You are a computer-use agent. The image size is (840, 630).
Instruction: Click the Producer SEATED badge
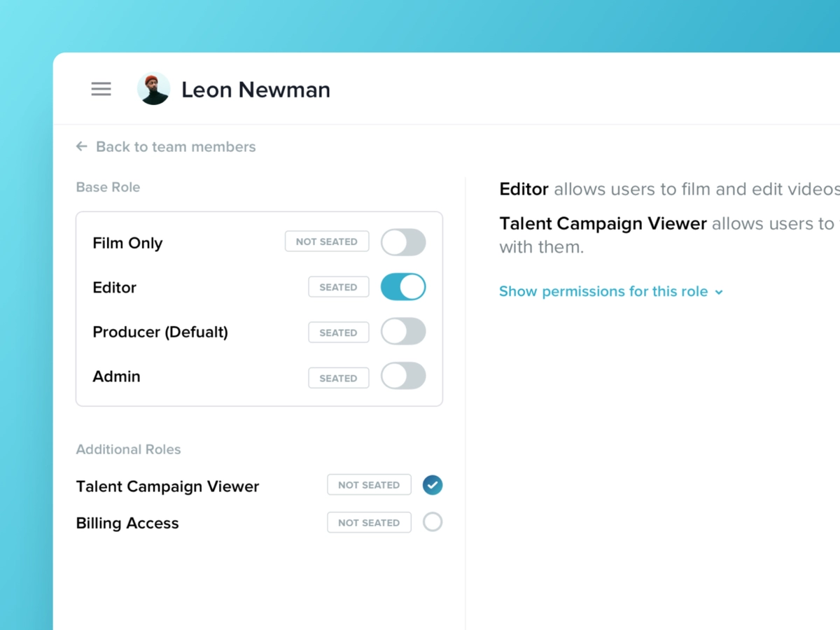(338, 332)
